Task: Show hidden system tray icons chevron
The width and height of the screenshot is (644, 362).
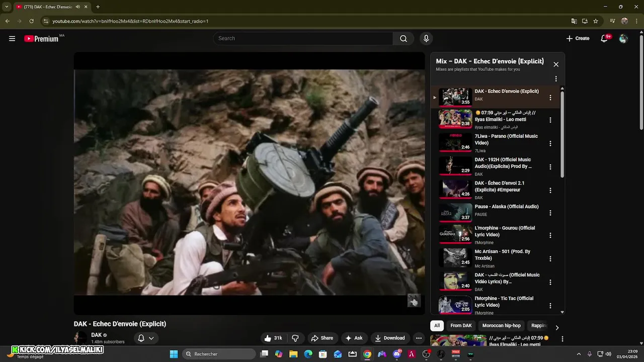Action: pyautogui.click(x=579, y=354)
